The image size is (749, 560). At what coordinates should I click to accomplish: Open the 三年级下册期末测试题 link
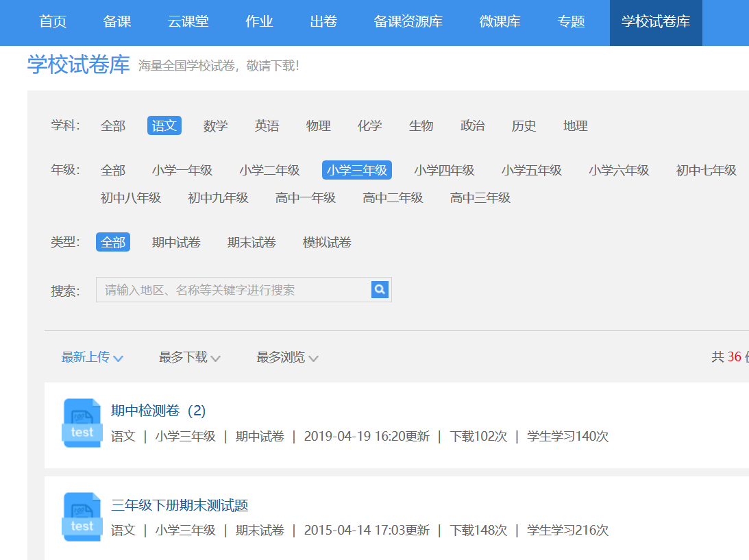(180, 506)
